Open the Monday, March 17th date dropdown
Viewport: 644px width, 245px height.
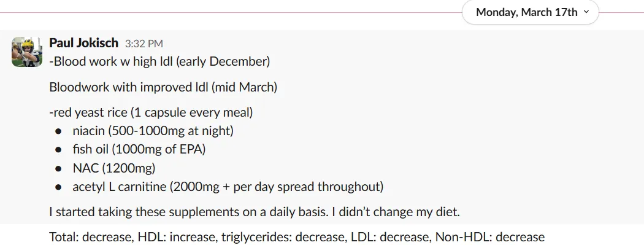point(531,12)
